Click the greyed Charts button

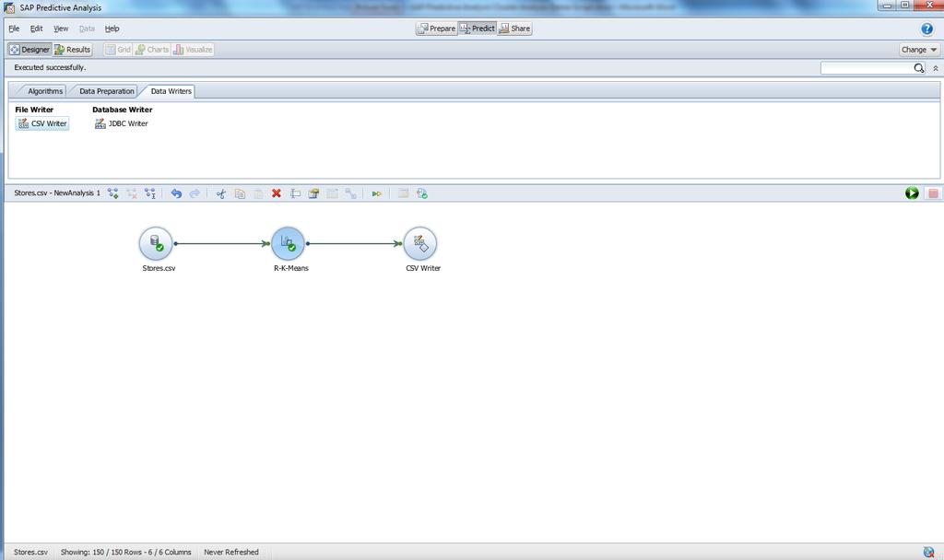coord(152,50)
